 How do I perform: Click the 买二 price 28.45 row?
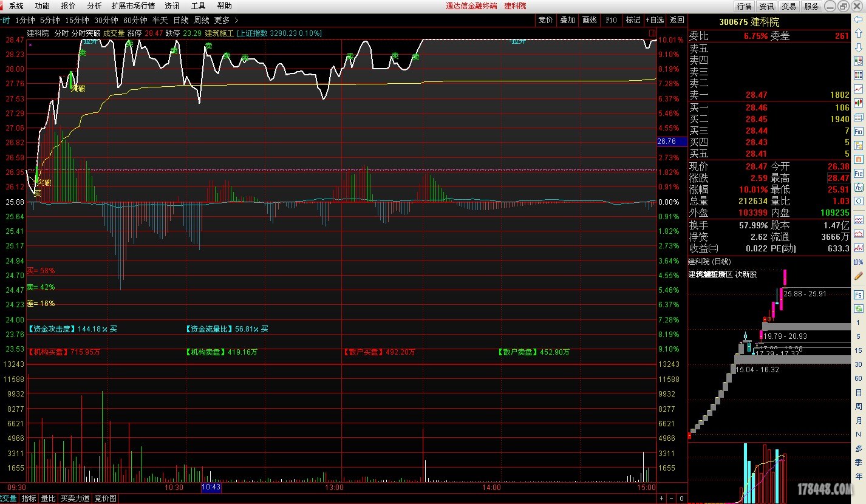point(770,119)
